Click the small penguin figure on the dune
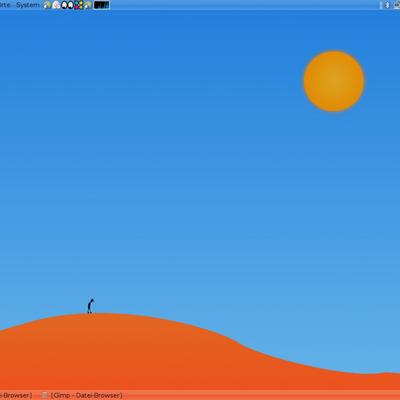 (x=90, y=306)
